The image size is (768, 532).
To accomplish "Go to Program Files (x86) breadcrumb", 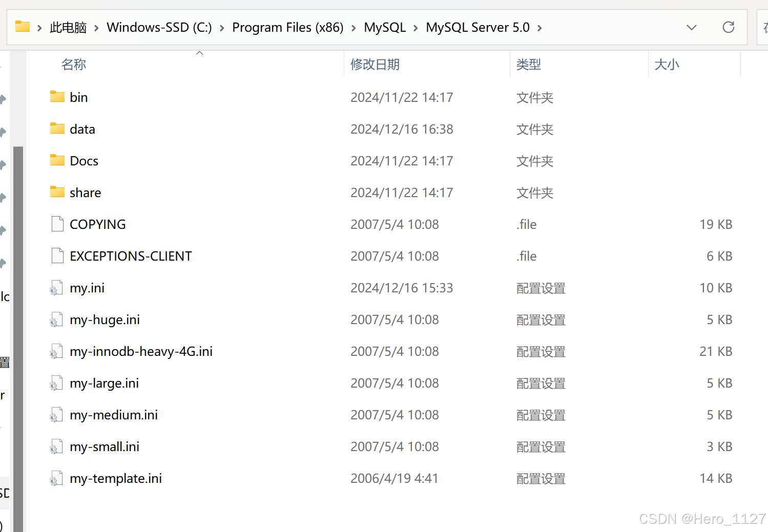I will 288,27.
